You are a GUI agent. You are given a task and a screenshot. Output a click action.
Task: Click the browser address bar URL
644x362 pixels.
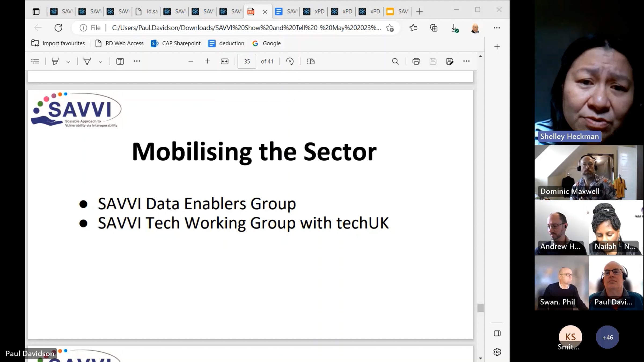pyautogui.click(x=246, y=28)
